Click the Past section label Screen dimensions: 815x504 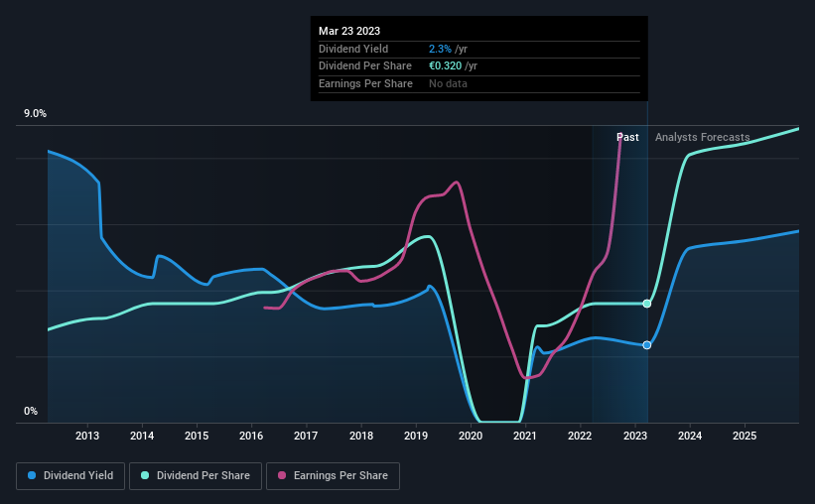click(x=627, y=137)
